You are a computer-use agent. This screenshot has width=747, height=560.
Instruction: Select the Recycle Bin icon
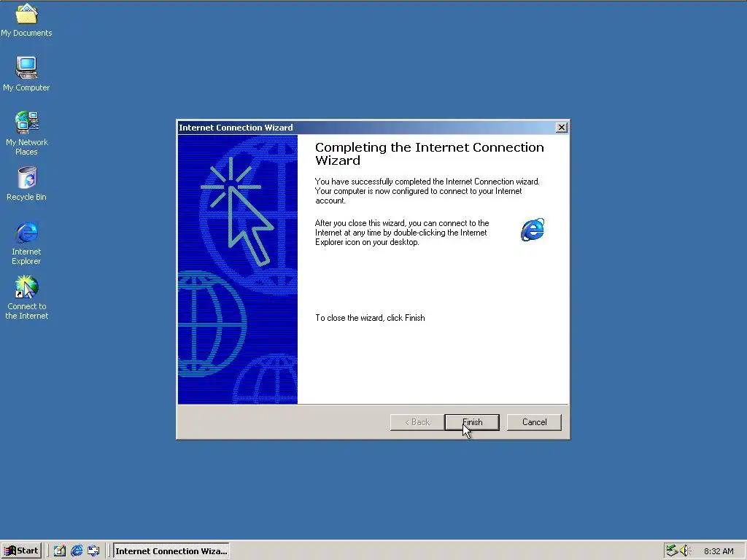tap(27, 183)
